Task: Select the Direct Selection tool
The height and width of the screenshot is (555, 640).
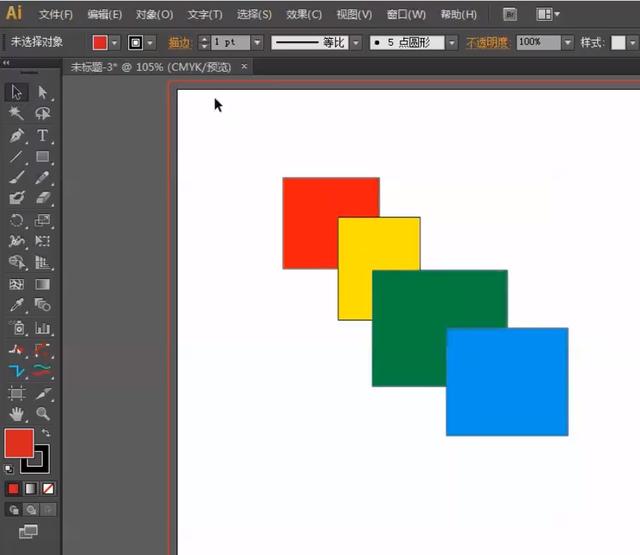Action: point(42,92)
